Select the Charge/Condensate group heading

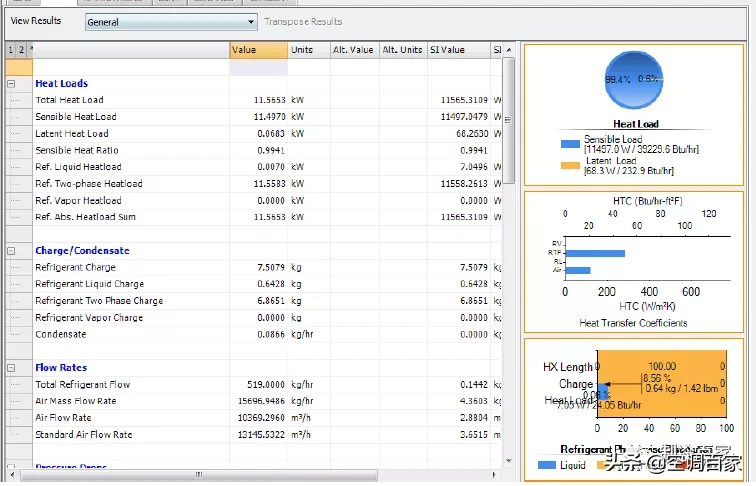82,251
